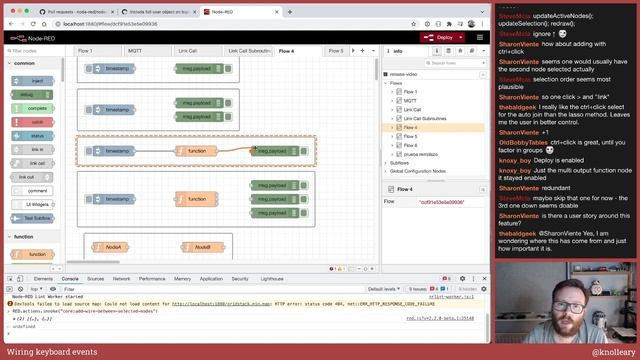Click the workspace vertical scrollbar

tap(376, 69)
